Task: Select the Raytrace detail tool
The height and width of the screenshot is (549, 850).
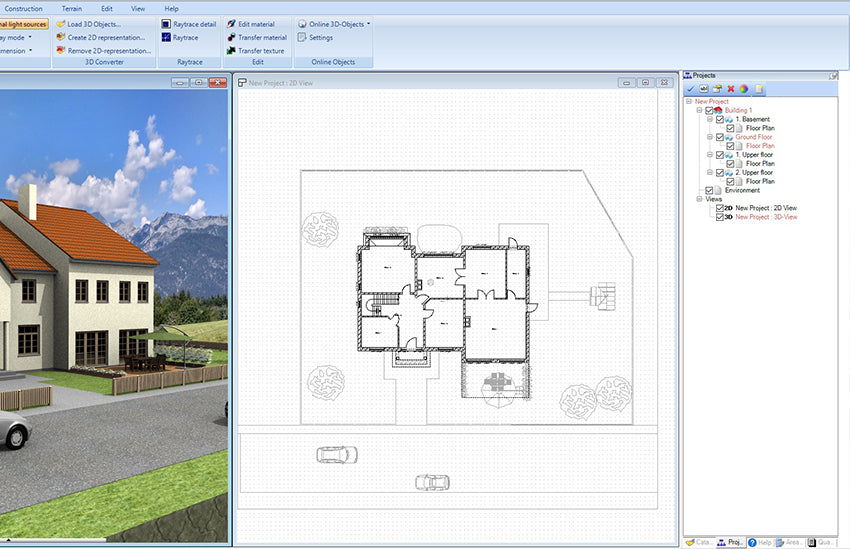Action: 166,23
